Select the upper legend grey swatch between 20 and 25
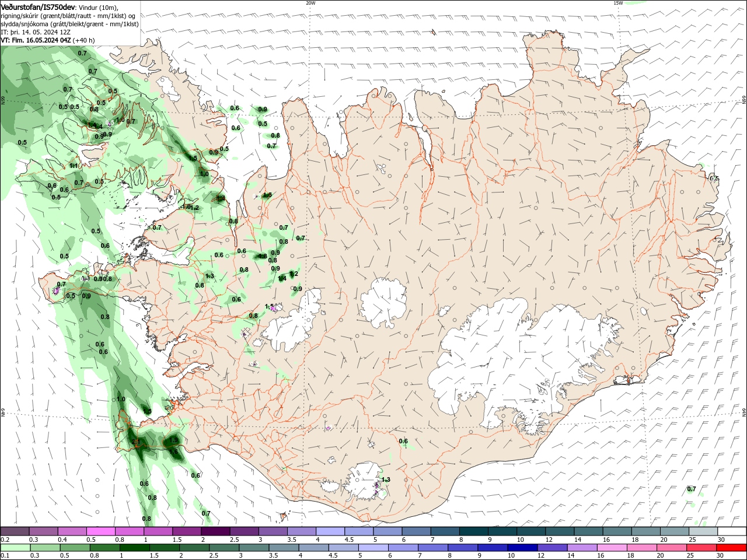The image size is (747, 560). tap(675, 531)
